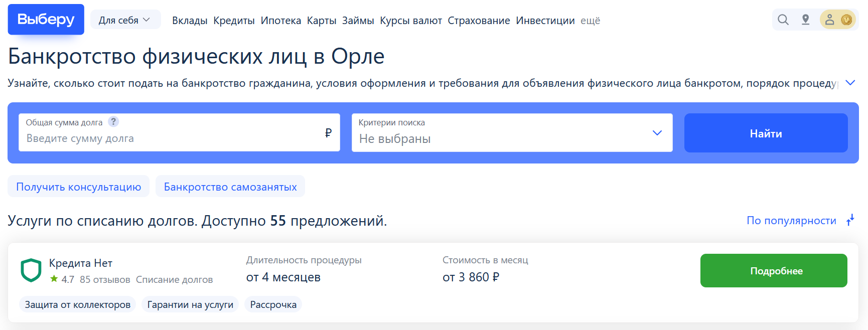The image size is (868, 330).
Task: Click the Гарантии на услуги tag
Action: tap(190, 304)
